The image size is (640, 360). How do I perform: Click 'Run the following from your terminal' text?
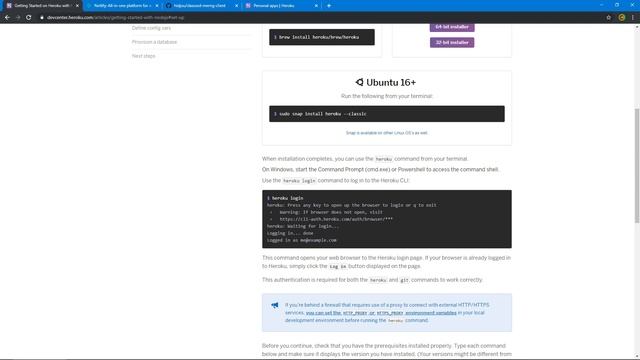coord(387,96)
